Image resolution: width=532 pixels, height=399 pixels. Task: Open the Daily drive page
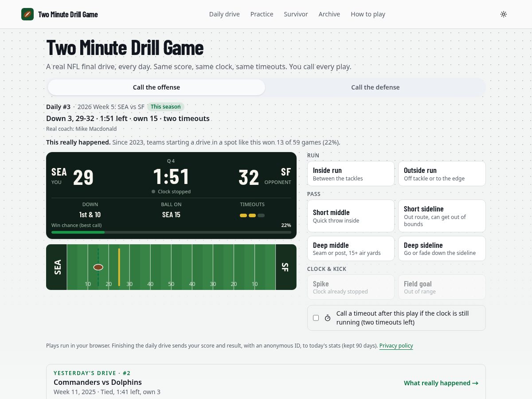224,14
